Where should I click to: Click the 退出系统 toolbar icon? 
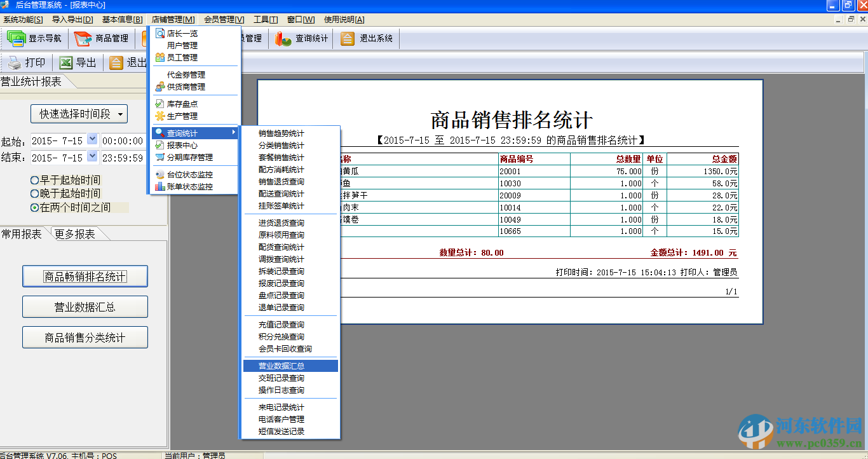pyautogui.click(x=347, y=39)
